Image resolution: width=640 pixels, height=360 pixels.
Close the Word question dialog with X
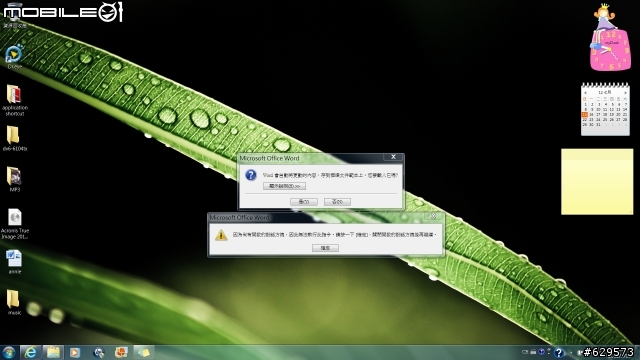tap(393, 157)
